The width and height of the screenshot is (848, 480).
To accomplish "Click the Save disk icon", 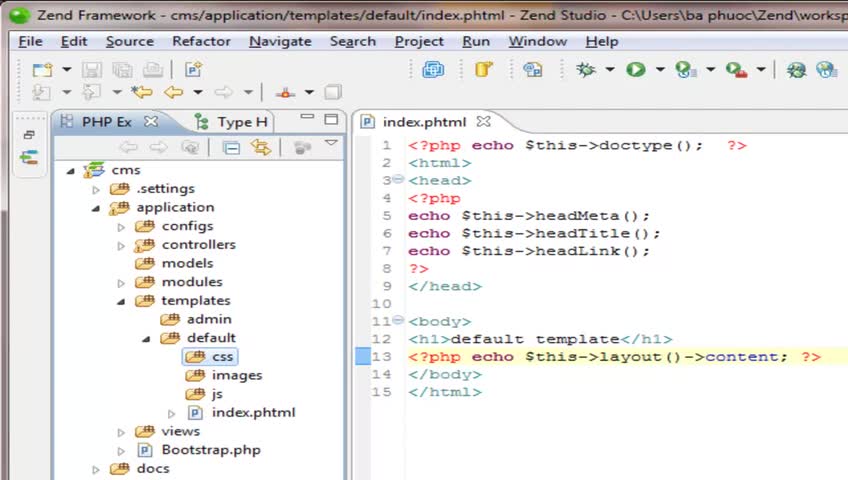I will coord(91,70).
